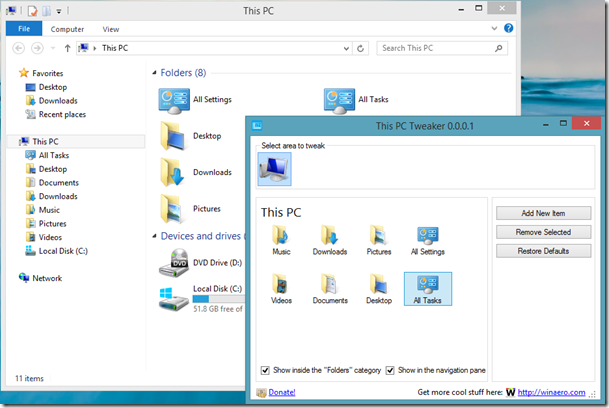Click Properties icon in quick access toolbar
The height and width of the screenshot is (408, 609).
33,11
